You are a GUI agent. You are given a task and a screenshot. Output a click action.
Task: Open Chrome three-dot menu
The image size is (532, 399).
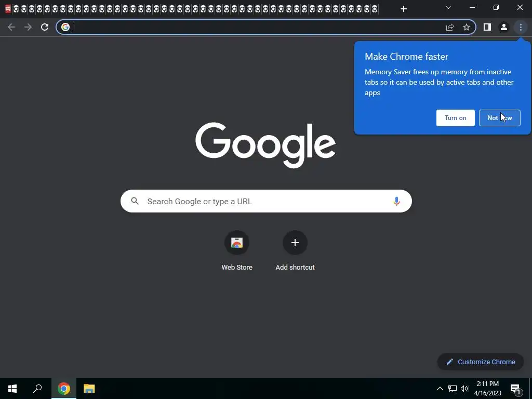521,27
